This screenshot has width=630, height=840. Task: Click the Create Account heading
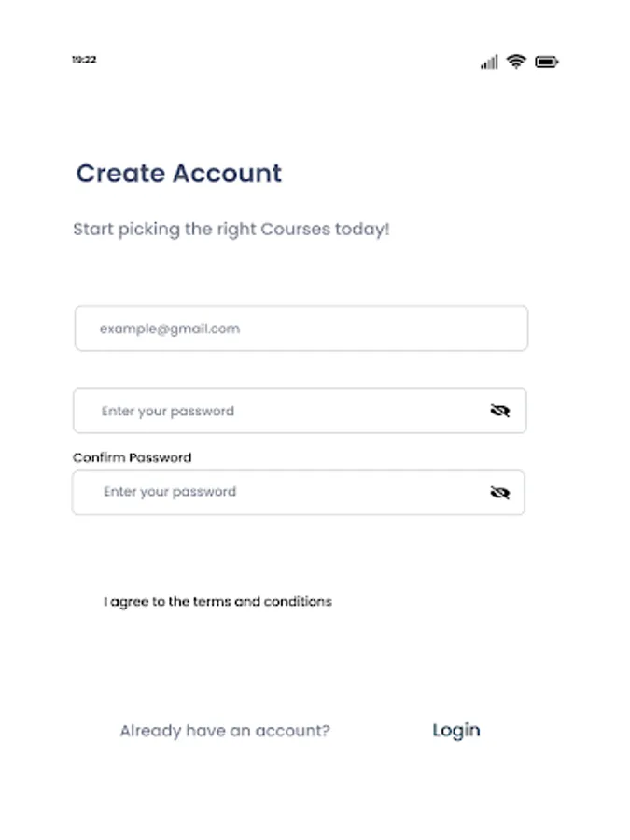[x=178, y=174]
